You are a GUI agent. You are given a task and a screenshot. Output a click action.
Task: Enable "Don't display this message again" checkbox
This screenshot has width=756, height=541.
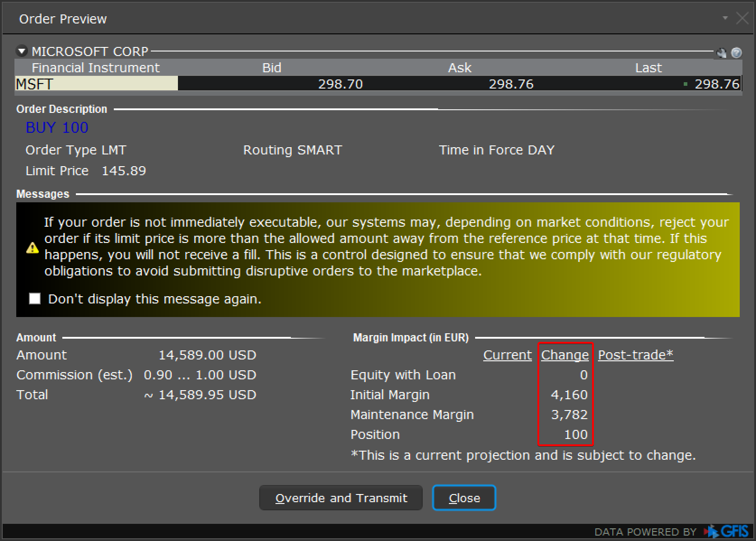click(35, 298)
